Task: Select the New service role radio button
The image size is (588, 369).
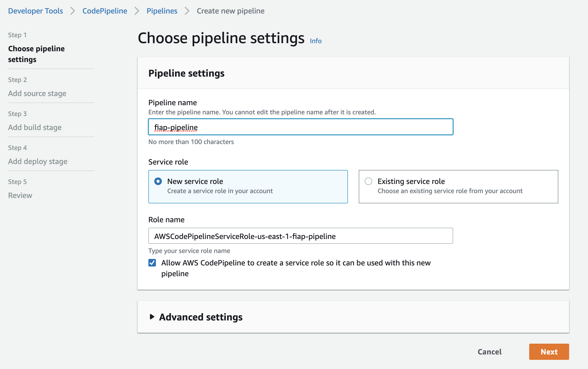Action: coord(158,181)
